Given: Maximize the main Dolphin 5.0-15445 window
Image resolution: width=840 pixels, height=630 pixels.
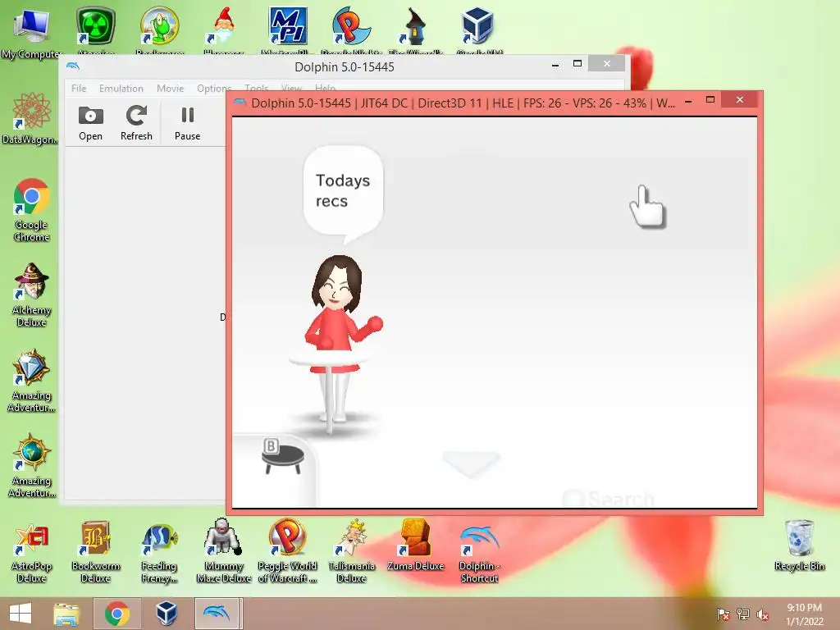Looking at the screenshot, I should (x=577, y=63).
